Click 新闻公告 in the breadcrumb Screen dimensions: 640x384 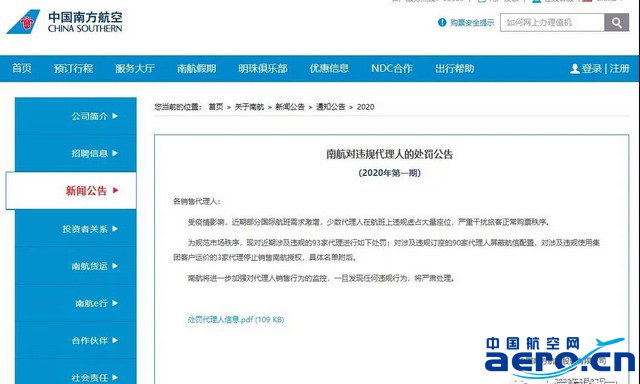click(290, 107)
